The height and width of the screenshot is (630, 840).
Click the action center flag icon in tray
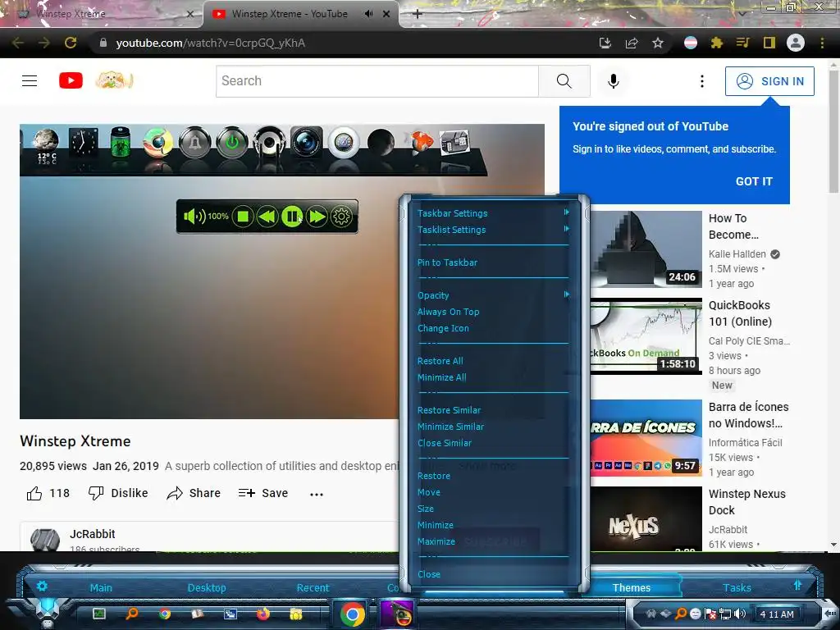(710, 614)
